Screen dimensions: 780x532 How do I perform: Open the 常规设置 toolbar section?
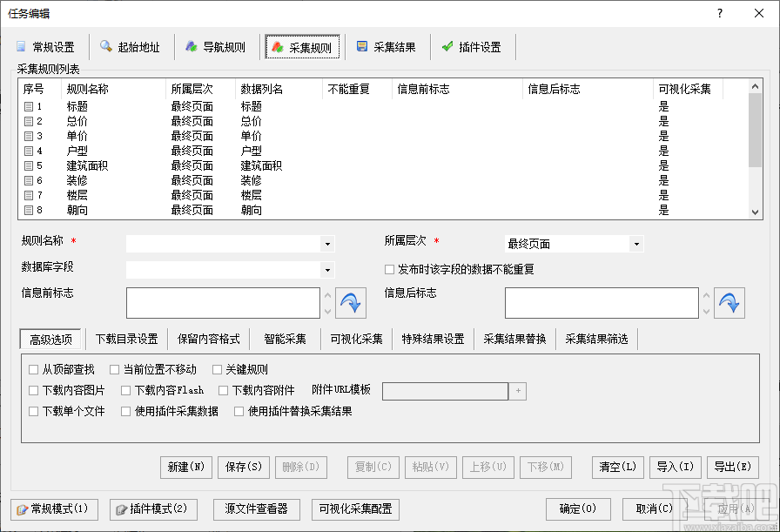point(44,47)
